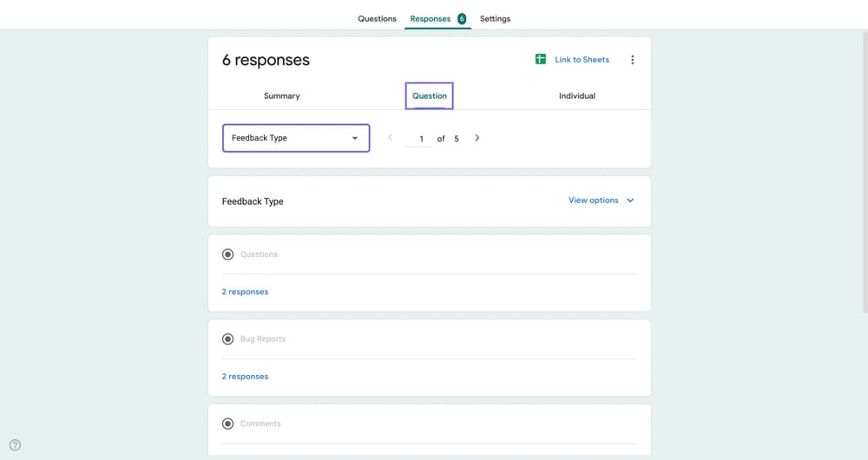Open 2 responses under Bug Reports
The image size is (868, 460).
tap(246, 377)
